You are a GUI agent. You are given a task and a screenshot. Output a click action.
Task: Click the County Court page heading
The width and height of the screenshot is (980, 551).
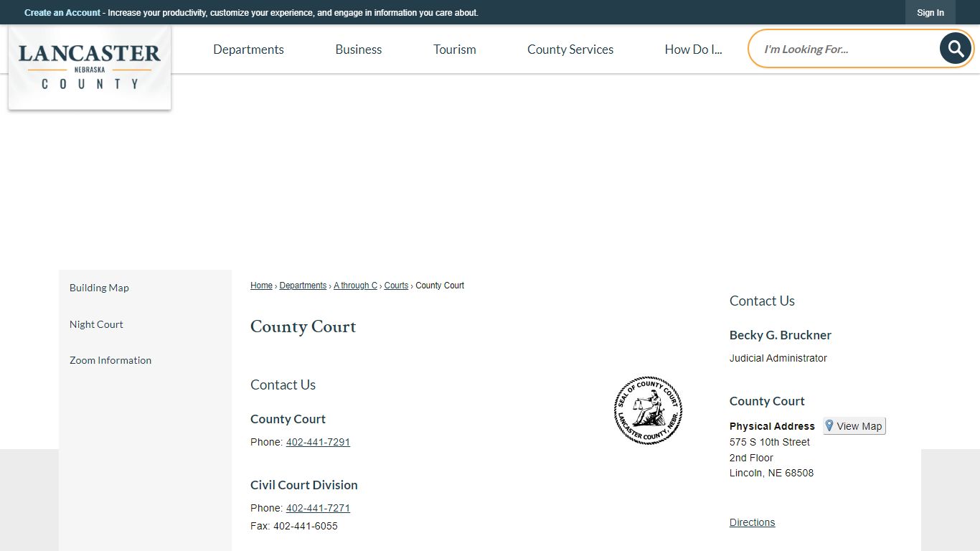click(x=303, y=327)
